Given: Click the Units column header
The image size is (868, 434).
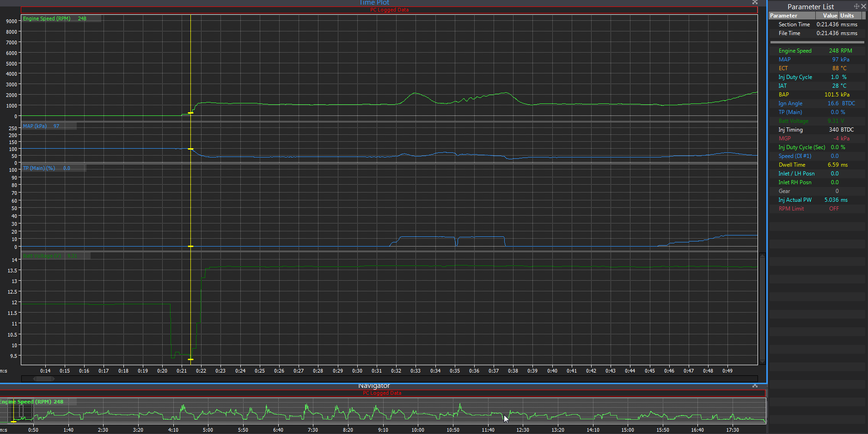Looking at the screenshot, I should (849, 16).
